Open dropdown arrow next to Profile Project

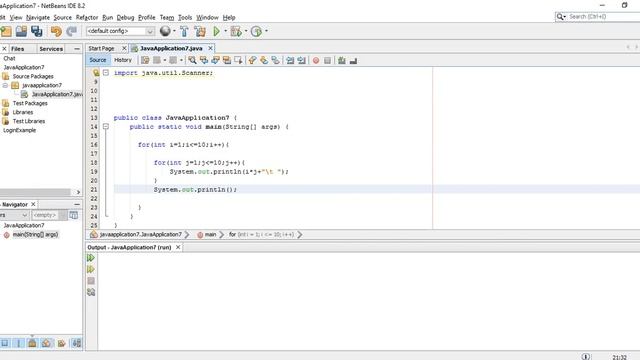pyautogui.click(x=266, y=31)
